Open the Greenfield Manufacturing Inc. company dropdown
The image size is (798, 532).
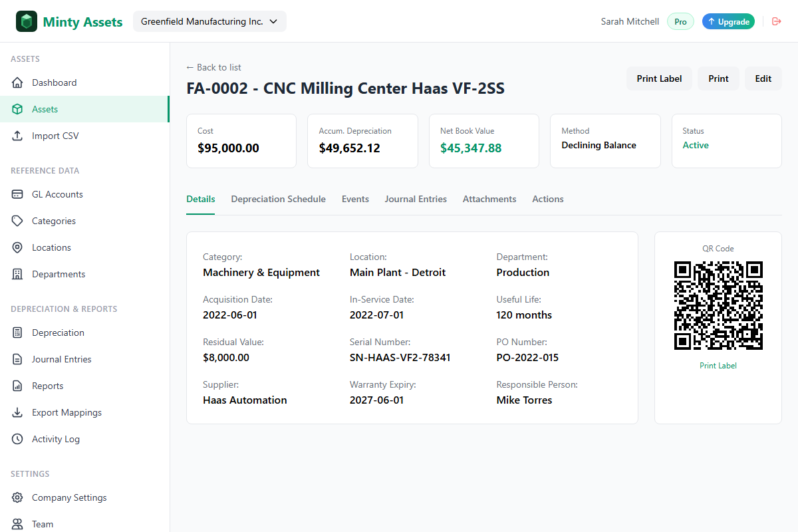(x=209, y=21)
